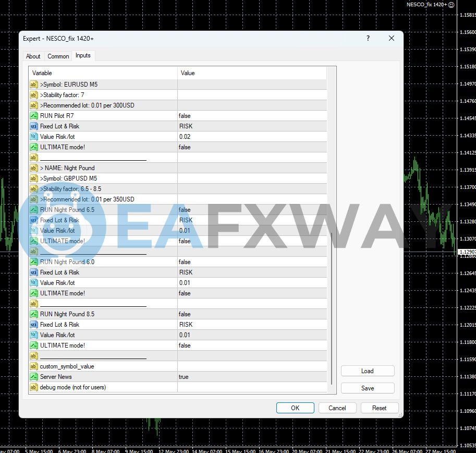Switch to the About tab
Viewport: 476px width, 453px height.
pos(33,56)
